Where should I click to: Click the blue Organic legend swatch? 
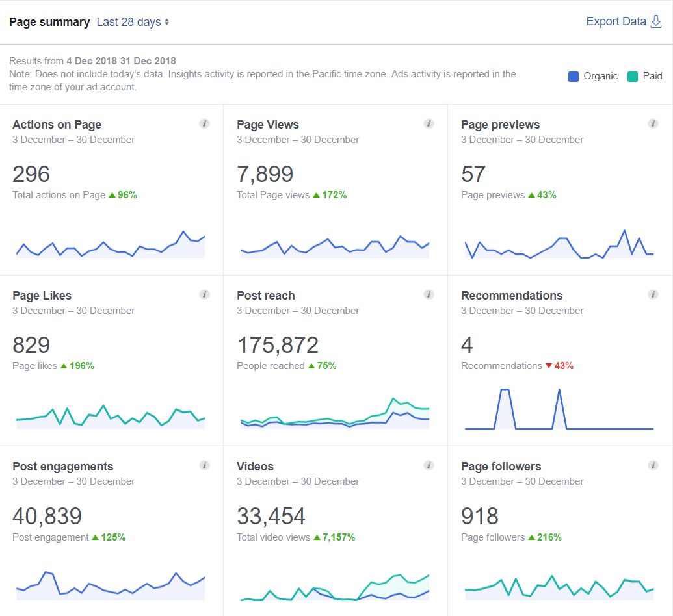pyautogui.click(x=574, y=76)
